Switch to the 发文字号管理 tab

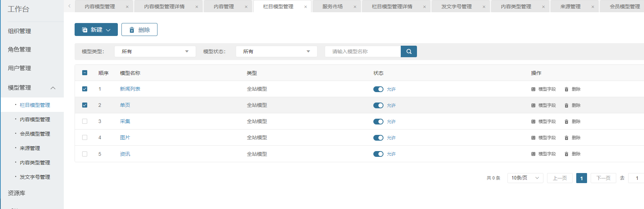[456, 6]
